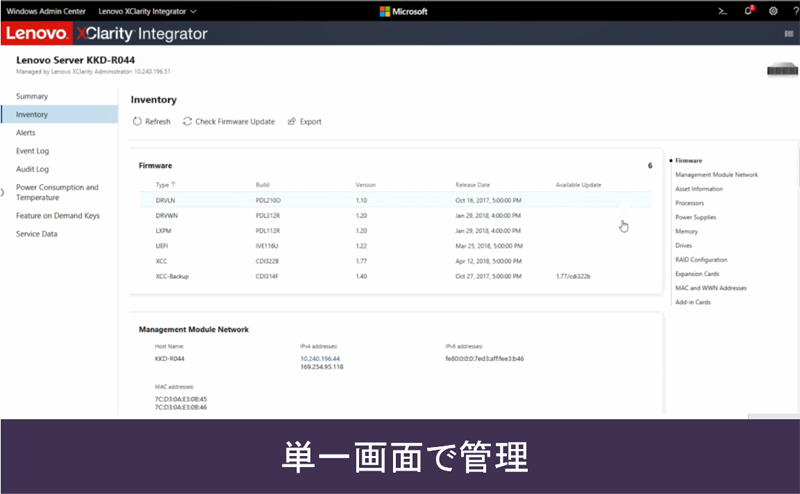Open Power Consumption and Temperature
The height and width of the screenshot is (494, 800).
[x=57, y=192]
